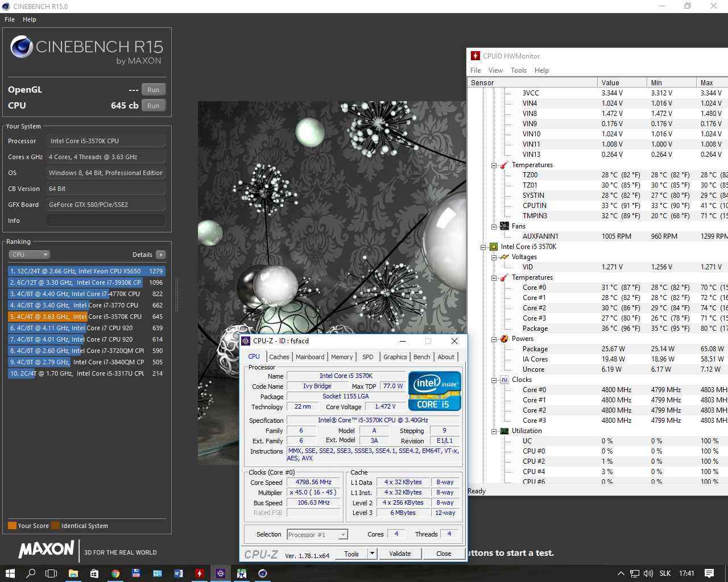728x582 pixels.
Task: Open HWMonitor Tools menu
Action: point(519,70)
